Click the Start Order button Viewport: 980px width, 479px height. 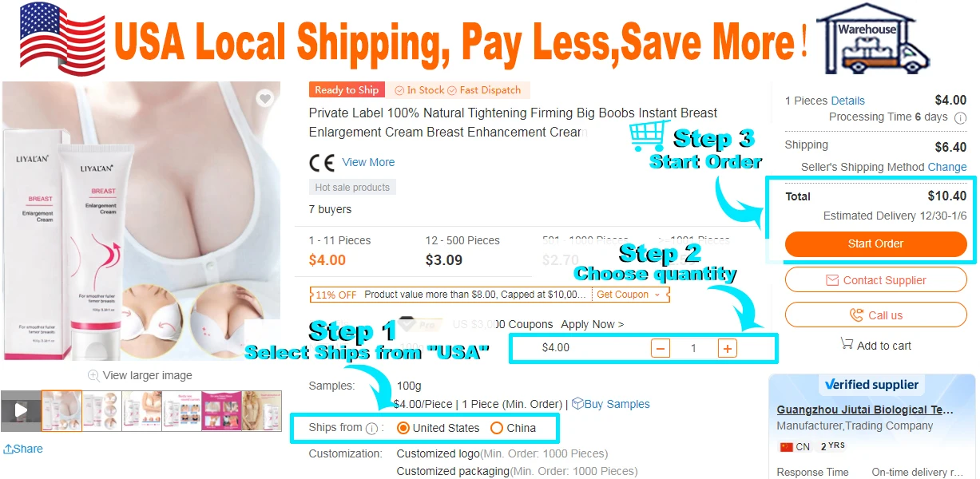876,243
